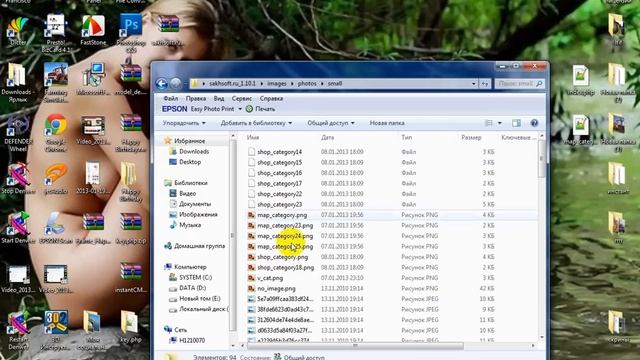
Task: Open view options dropdown arrow
Action: (500, 123)
